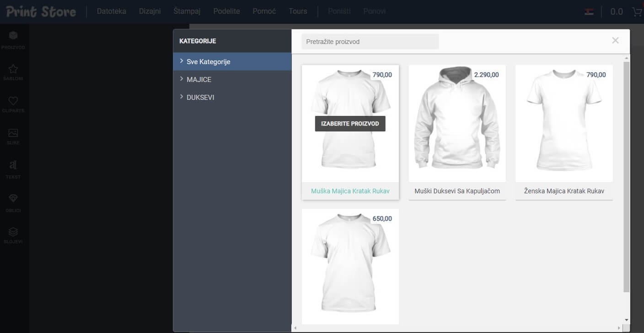Open the Cliparts heart icon
This screenshot has width=644, height=333.
13,101
